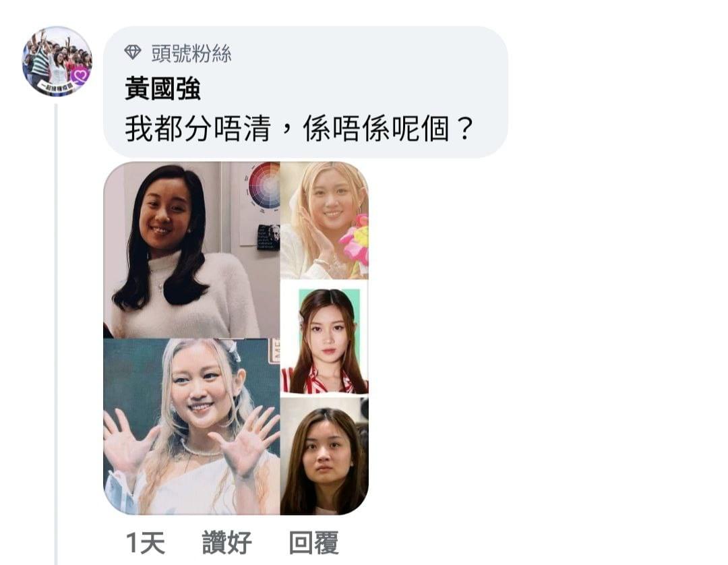Open photo of black-haired woman in white sweater
This screenshot has width=728, height=565.
[x=191, y=249]
